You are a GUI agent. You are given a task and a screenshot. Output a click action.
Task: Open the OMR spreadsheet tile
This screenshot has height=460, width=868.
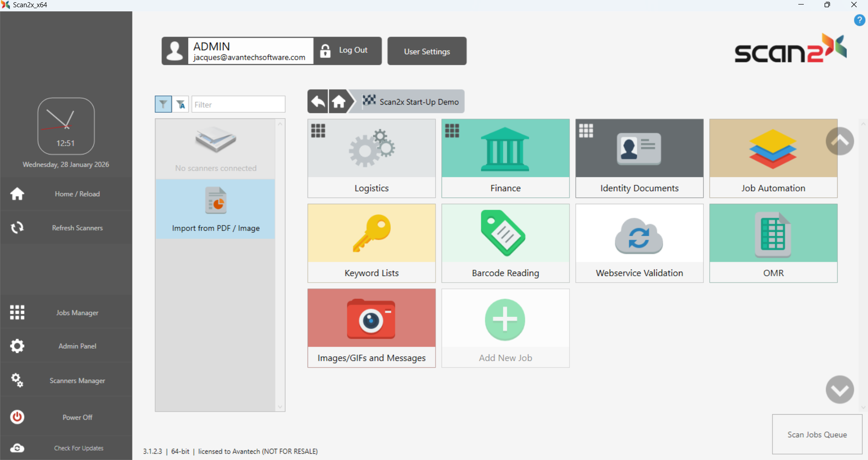[773, 243]
